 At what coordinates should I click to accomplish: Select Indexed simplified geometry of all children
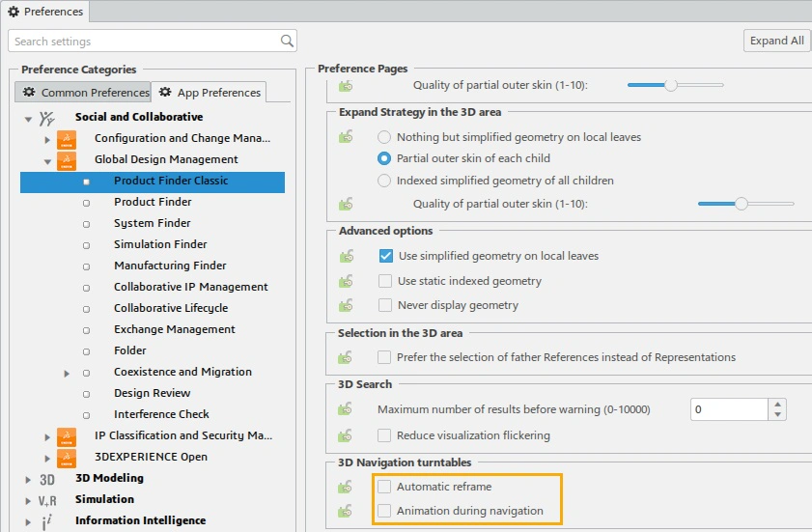(x=385, y=181)
